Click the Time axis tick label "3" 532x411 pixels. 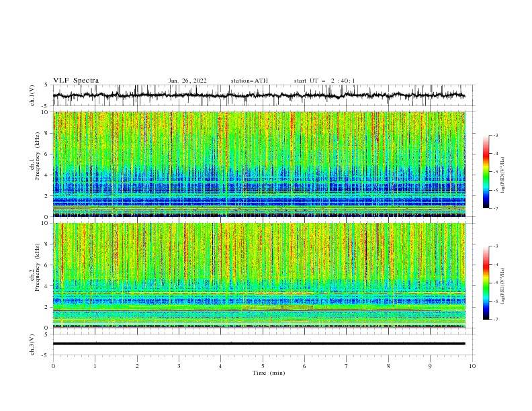pyautogui.click(x=179, y=366)
